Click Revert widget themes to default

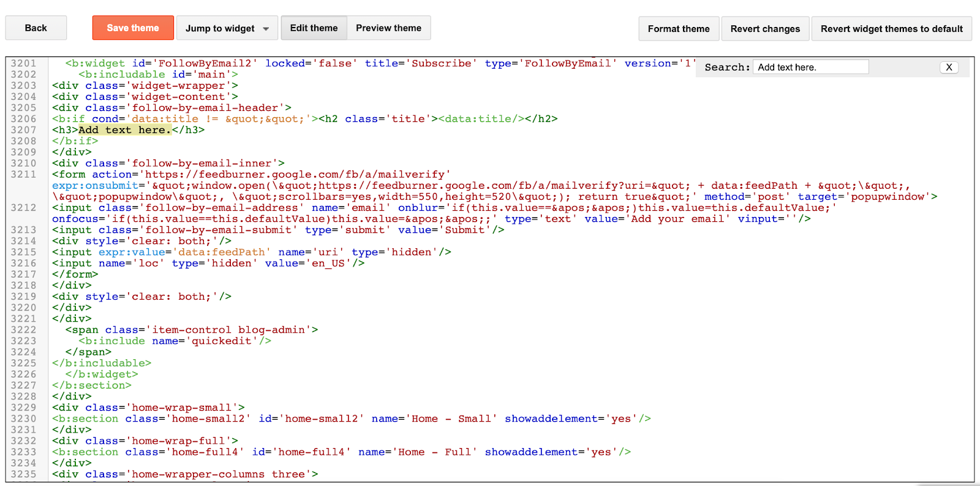pos(892,29)
